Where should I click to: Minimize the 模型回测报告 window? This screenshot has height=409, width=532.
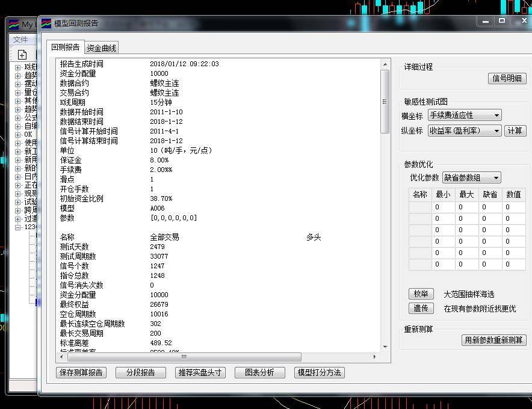(486, 20)
